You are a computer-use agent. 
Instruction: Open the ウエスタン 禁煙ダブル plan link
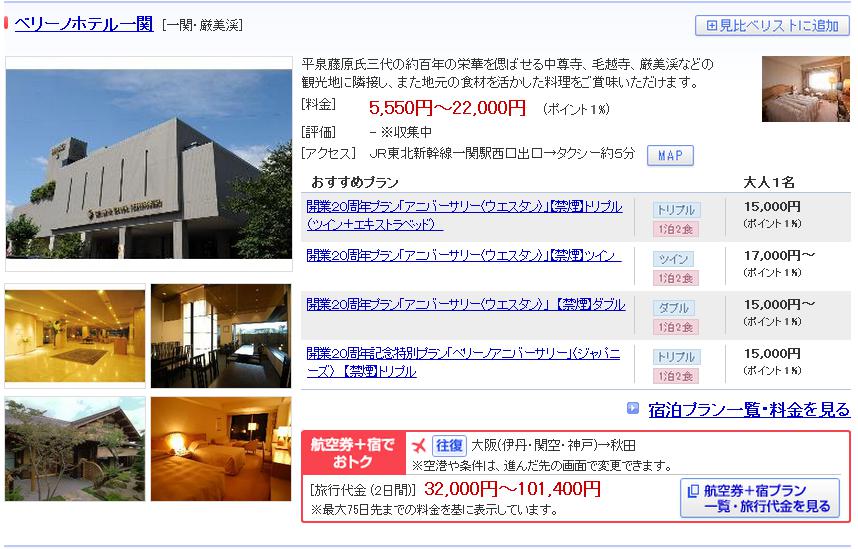tap(466, 304)
